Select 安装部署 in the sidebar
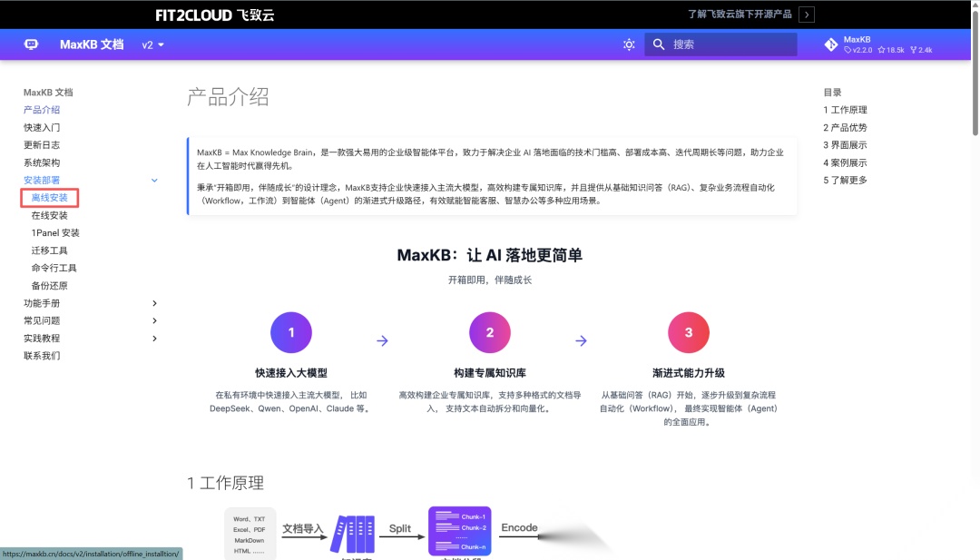This screenshot has height=560, width=980. tap(42, 180)
